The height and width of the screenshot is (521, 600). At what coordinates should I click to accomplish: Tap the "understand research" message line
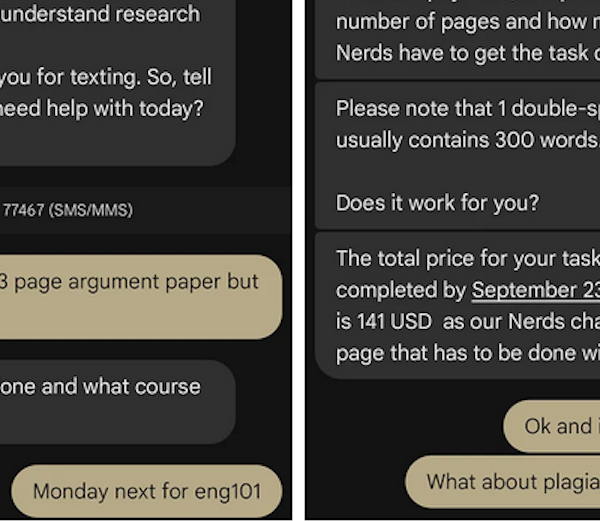(100, 14)
